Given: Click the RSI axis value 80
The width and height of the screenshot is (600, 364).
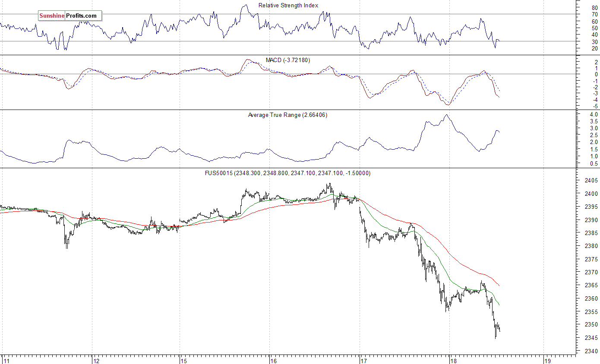Looking at the screenshot, I should [x=594, y=7].
